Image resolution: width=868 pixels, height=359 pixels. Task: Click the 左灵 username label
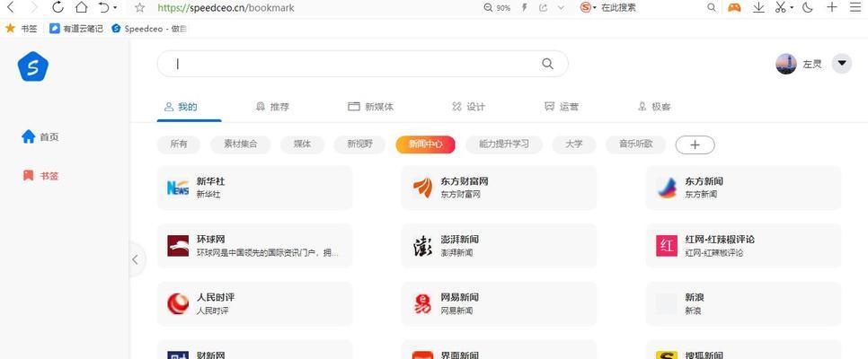coord(812,64)
